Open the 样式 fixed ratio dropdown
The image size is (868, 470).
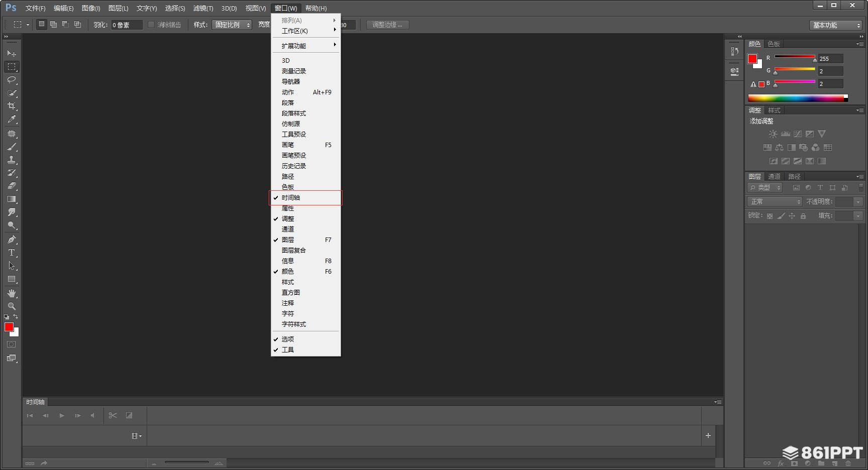point(232,25)
